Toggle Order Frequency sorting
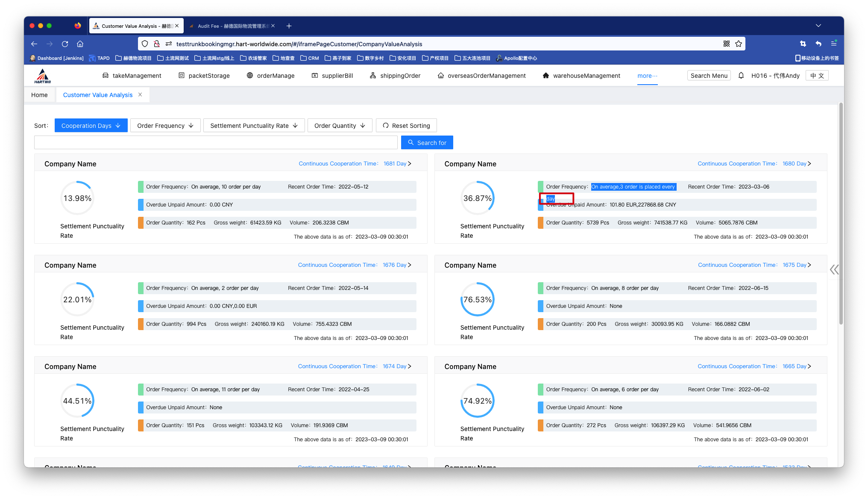Image resolution: width=868 pixels, height=499 pixels. pyautogui.click(x=165, y=126)
